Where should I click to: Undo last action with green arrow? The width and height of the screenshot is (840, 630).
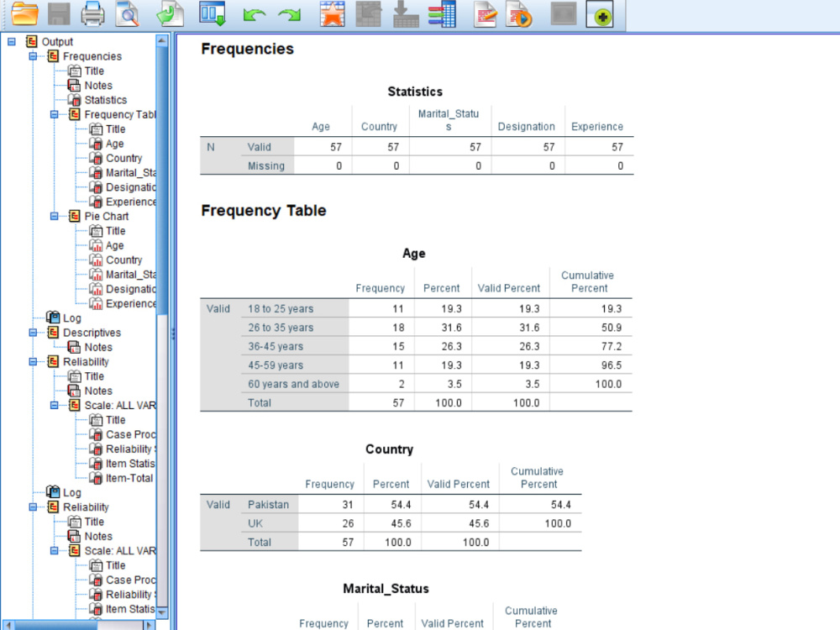click(x=255, y=14)
